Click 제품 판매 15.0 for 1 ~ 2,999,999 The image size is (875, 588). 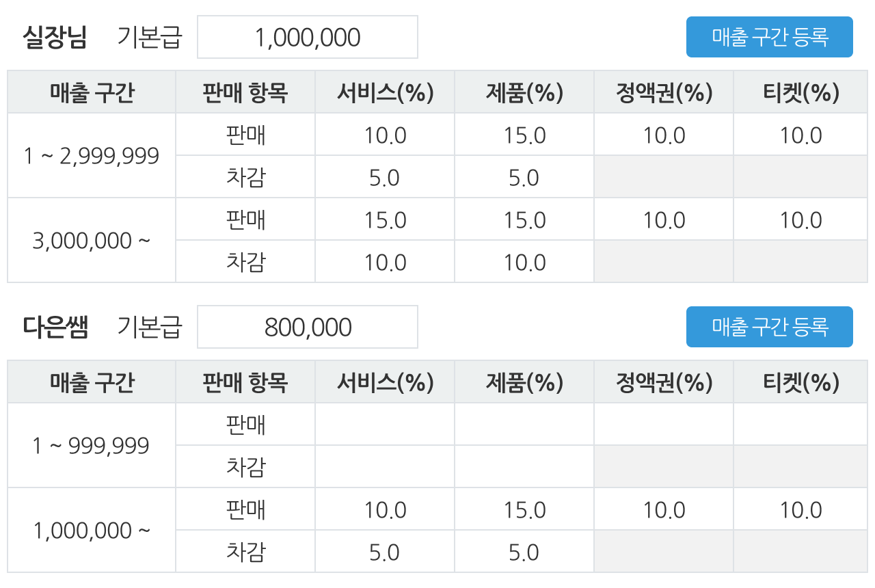point(524,135)
